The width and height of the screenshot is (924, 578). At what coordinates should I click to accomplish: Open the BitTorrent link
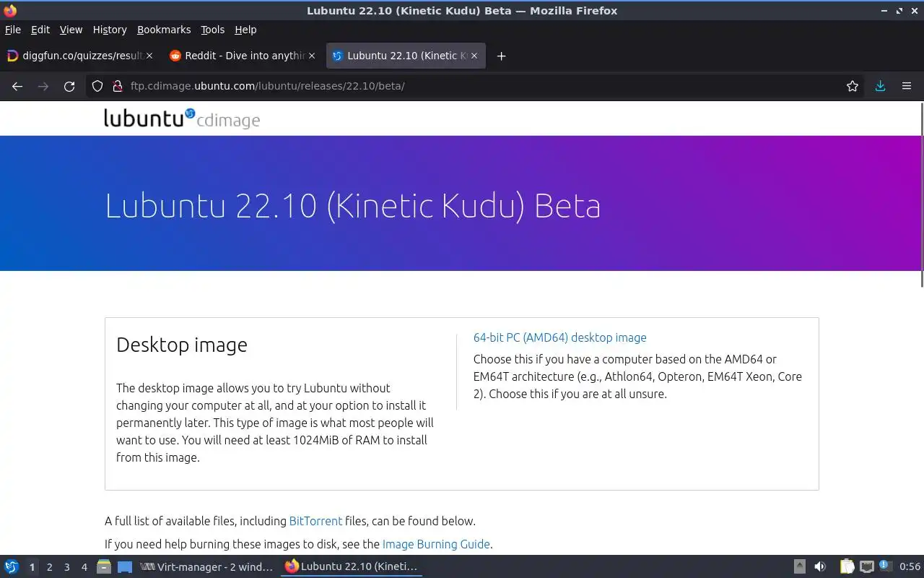pos(315,521)
